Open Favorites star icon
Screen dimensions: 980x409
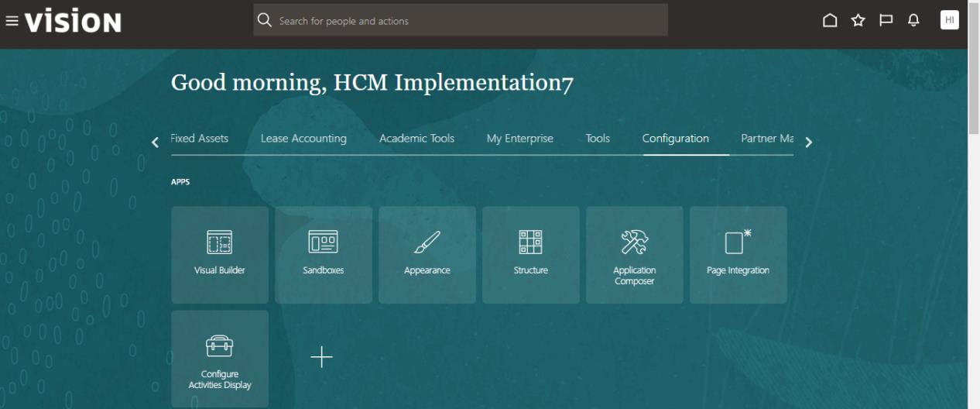click(858, 21)
